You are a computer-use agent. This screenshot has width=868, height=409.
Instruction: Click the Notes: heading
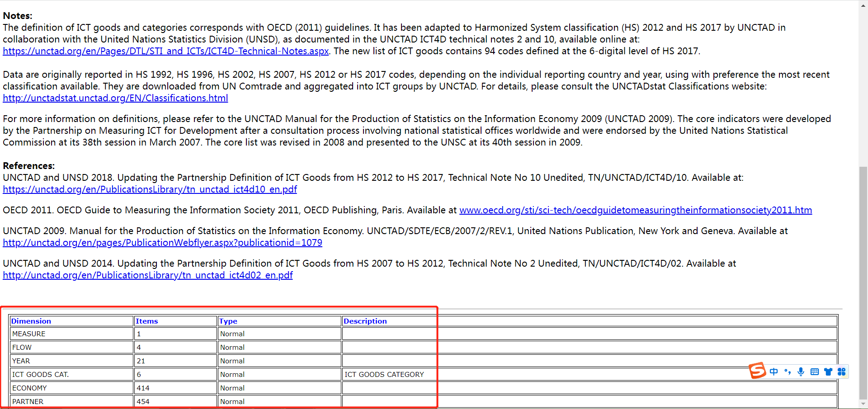click(18, 16)
